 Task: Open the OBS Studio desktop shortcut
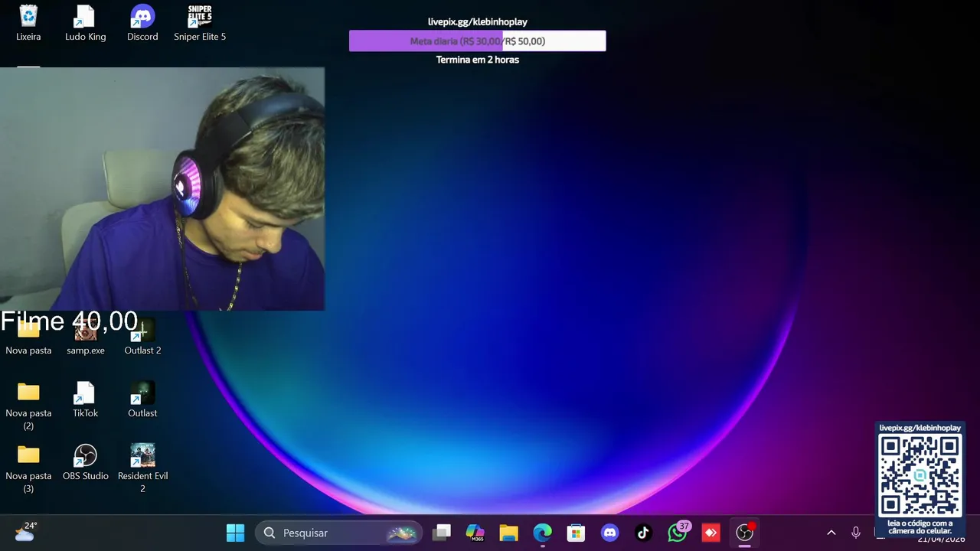(85, 462)
